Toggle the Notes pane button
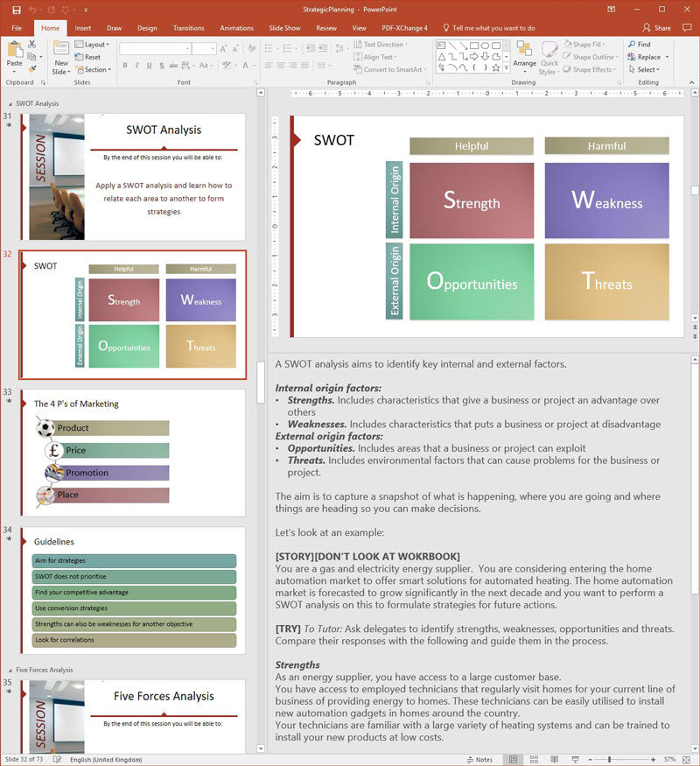The height and width of the screenshot is (766, 700). [479, 759]
